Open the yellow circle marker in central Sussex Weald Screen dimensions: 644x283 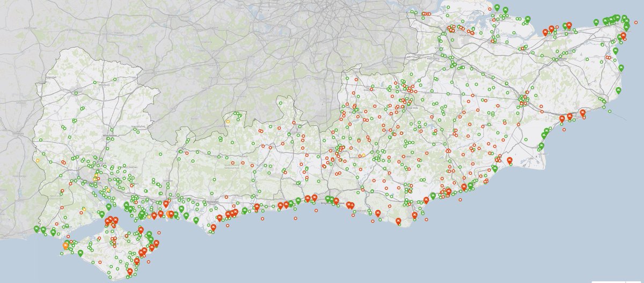[x=363, y=155]
